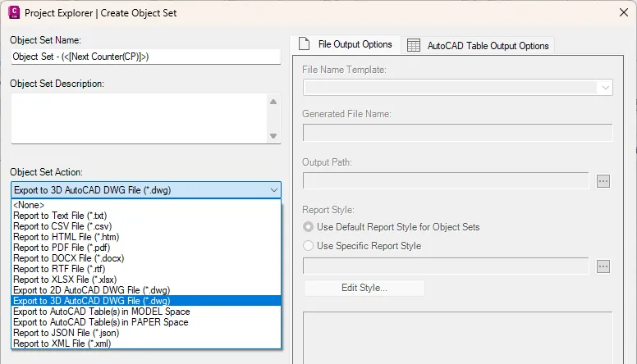
Task: Switch to File Output Options tab
Action: pos(346,44)
